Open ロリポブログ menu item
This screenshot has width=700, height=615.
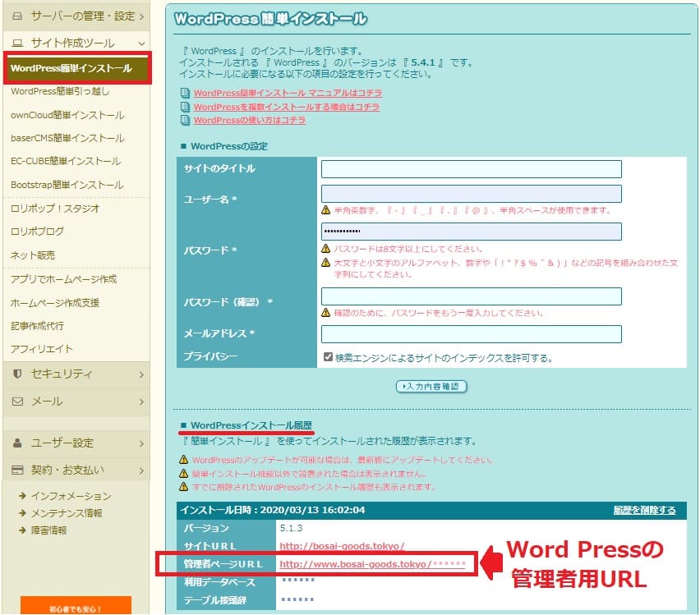(x=37, y=232)
